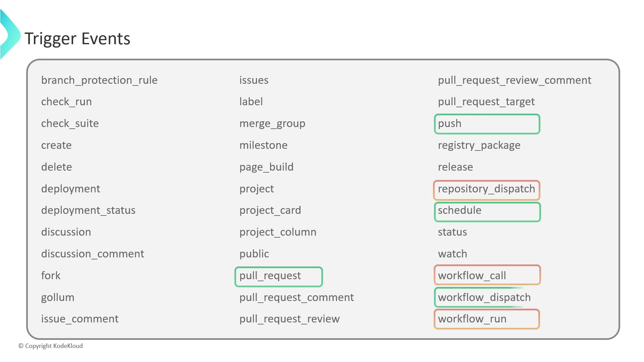Click the pull_request_target event text
The height and width of the screenshot is (362, 644).
[486, 102]
